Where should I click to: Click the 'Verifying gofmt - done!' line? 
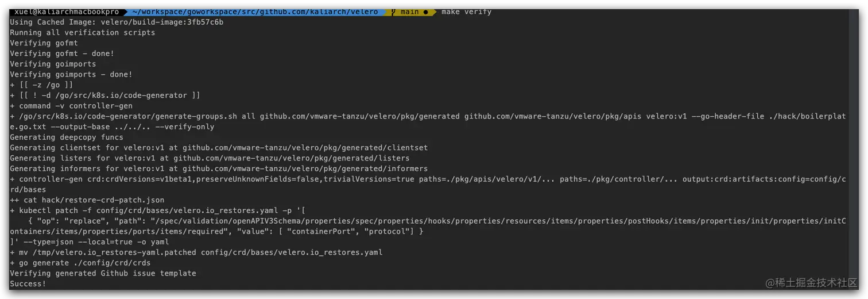(x=62, y=53)
